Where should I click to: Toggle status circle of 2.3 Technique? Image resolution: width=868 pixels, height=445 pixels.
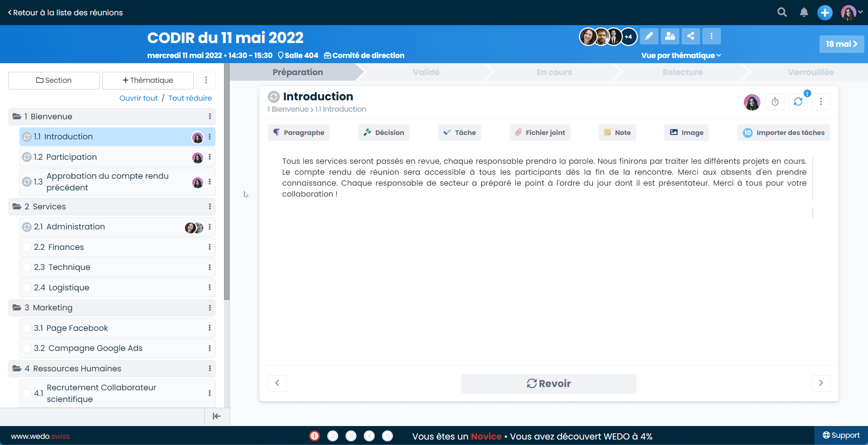pos(27,267)
